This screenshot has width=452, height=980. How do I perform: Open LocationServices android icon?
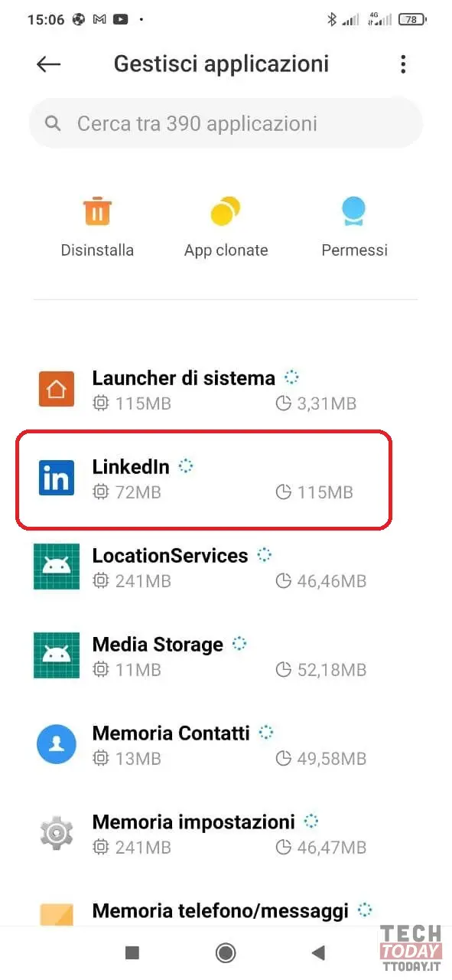click(x=57, y=567)
